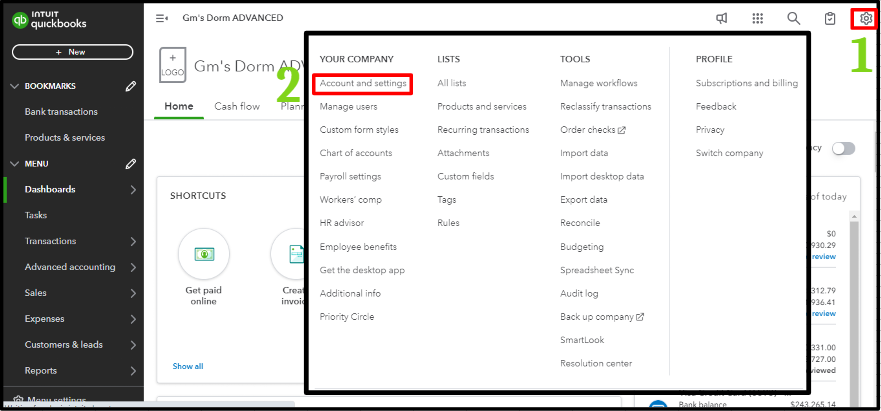Select Account and settings
Screen dimensions: 881x411
[363, 83]
